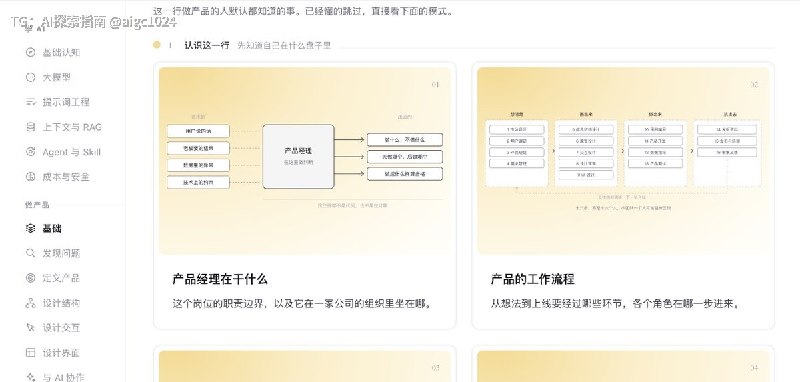Viewport: 800px width, 382px height.
Task: Click the 设计结构 nodes icon
Action: [x=30, y=303]
